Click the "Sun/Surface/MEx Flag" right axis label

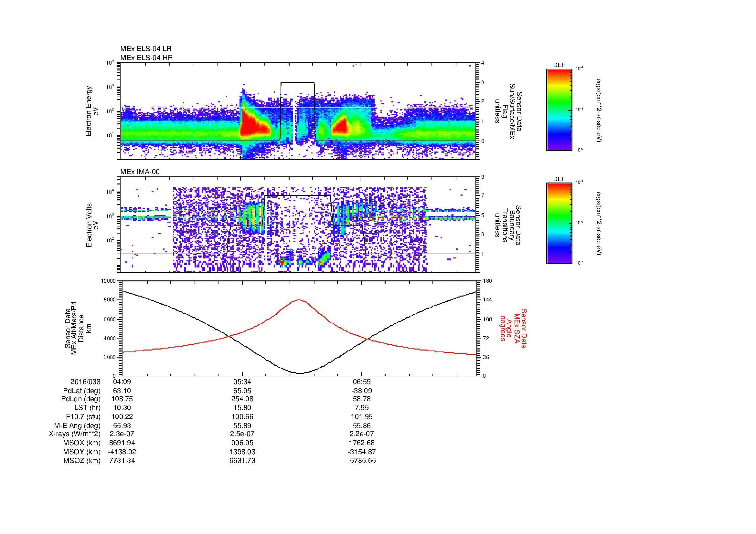509,111
